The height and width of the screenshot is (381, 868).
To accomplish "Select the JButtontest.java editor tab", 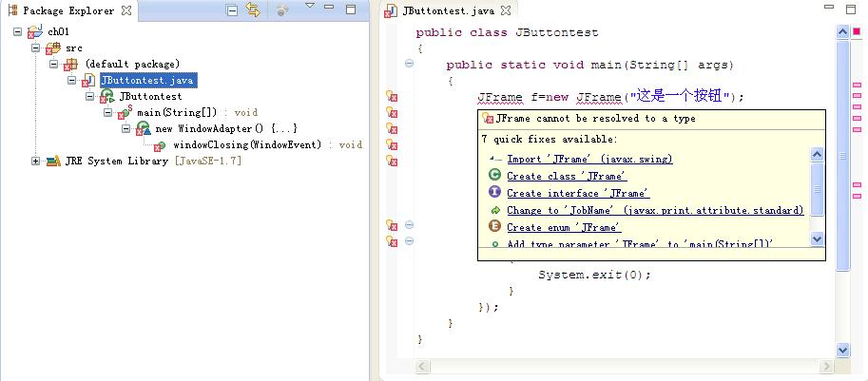I will [x=448, y=11].
